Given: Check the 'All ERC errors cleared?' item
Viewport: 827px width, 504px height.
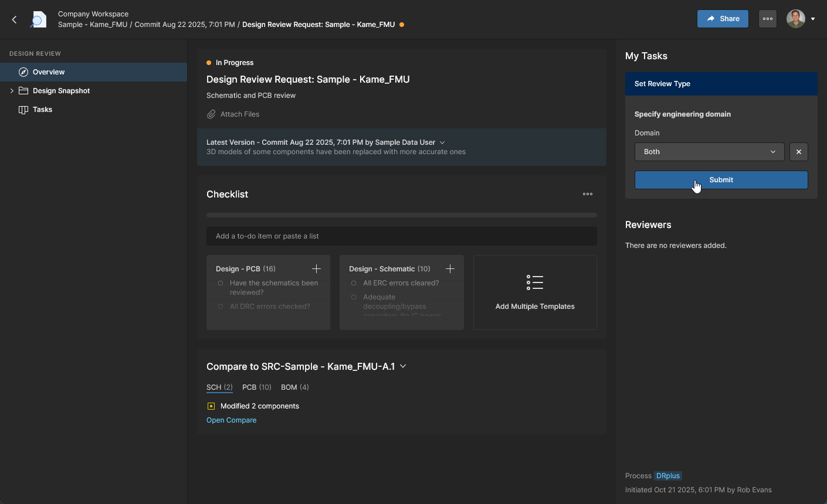Looking at the screenshot, I should click(354, 283).
